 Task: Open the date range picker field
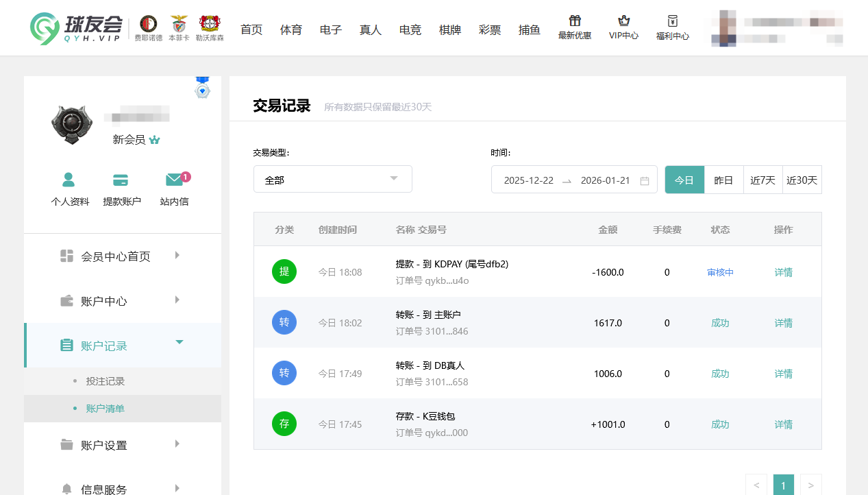(x=574, y=179)
